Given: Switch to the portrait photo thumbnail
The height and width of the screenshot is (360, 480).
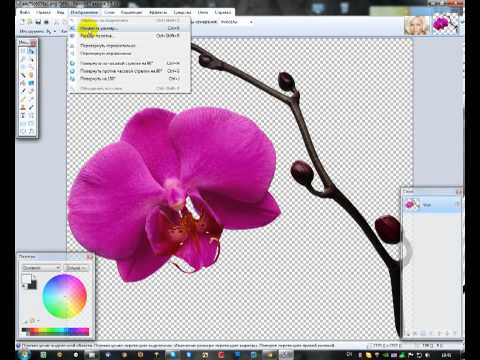Looking at the screenshot, I should tap(417, 25).
